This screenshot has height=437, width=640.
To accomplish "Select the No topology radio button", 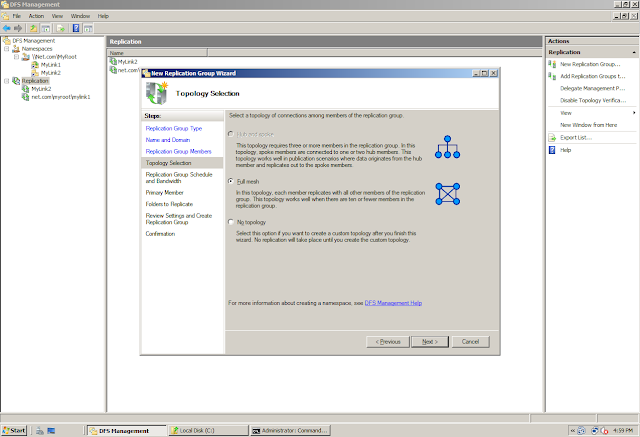I will pyautogui.click(x=231, y=222).
